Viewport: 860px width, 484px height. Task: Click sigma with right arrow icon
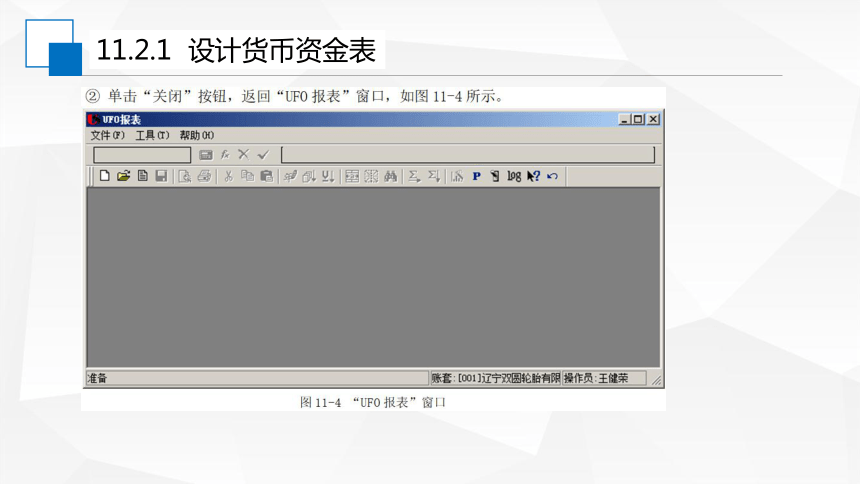coord(414,176)
